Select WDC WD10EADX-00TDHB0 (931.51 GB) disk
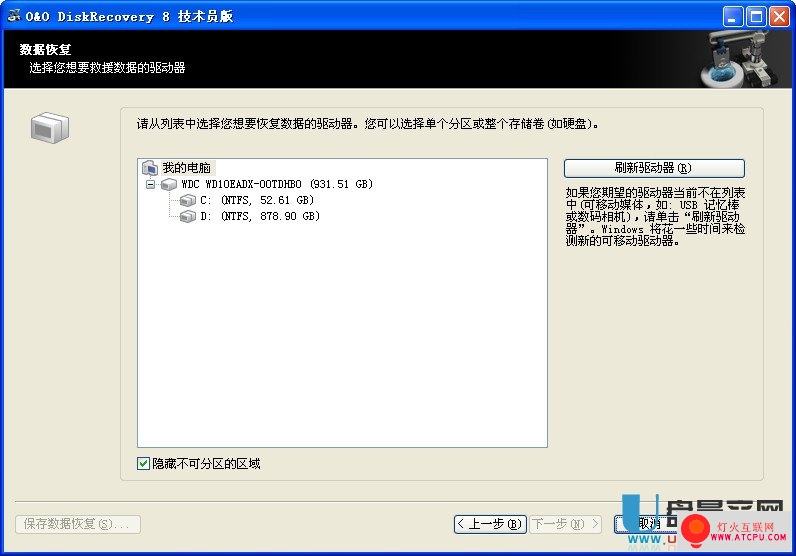This screenshot has width=796, height=556. pos(277,184)
